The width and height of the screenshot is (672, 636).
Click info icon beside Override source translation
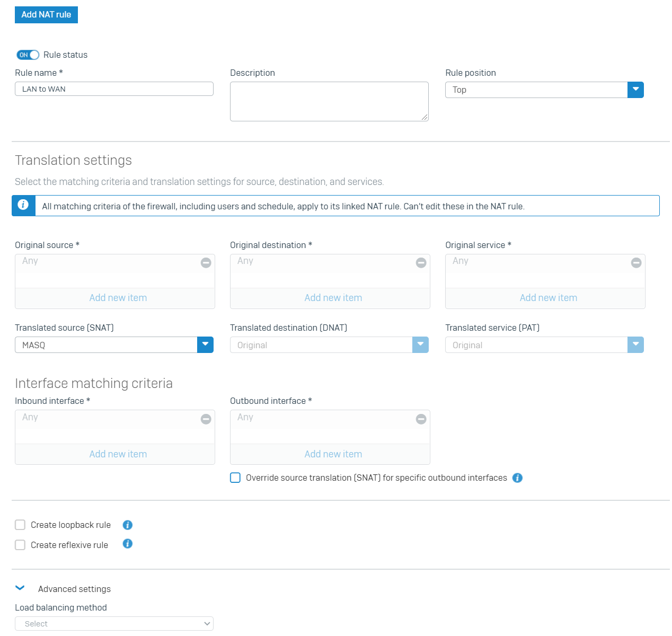pyautogui.click(x=517, y=478)
